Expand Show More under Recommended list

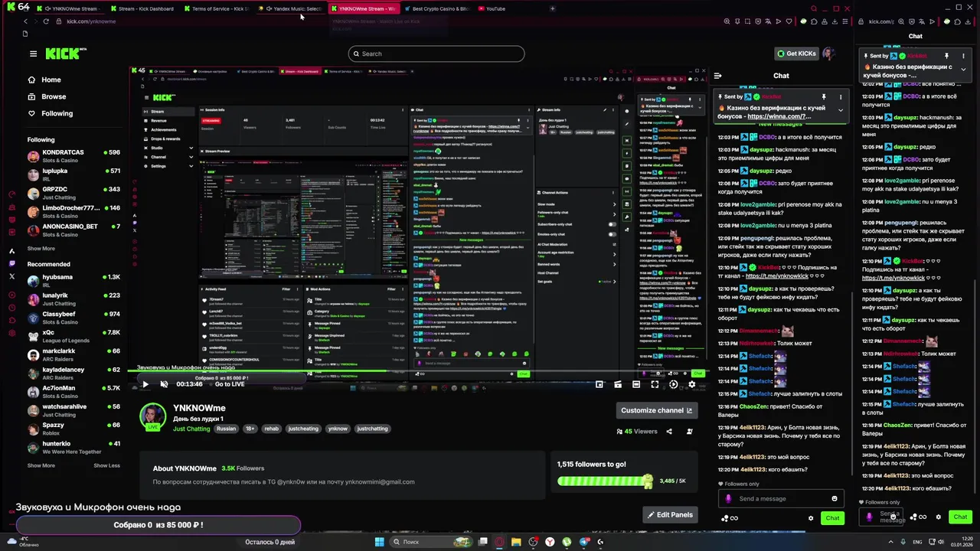pos(41,465)
